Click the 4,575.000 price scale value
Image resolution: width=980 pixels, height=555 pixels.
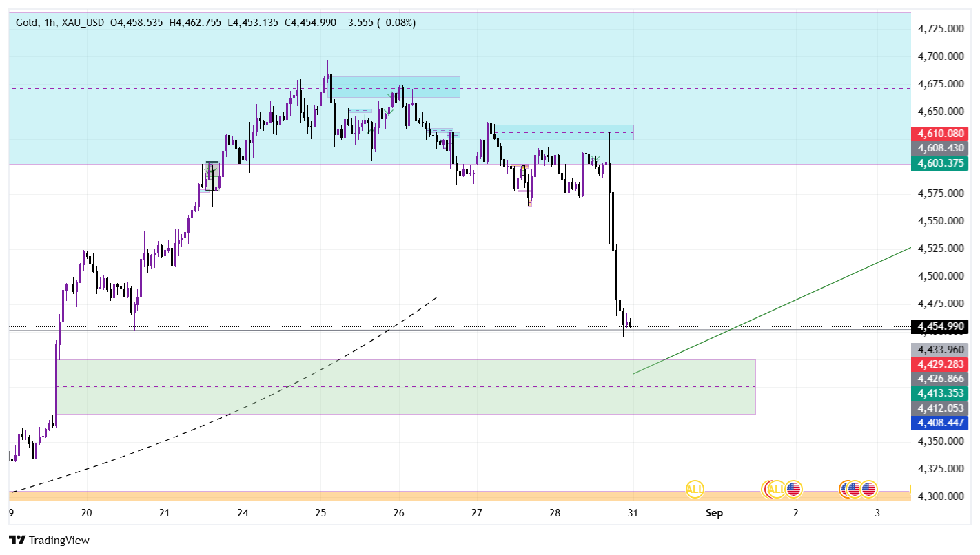(x=941, y=193)
